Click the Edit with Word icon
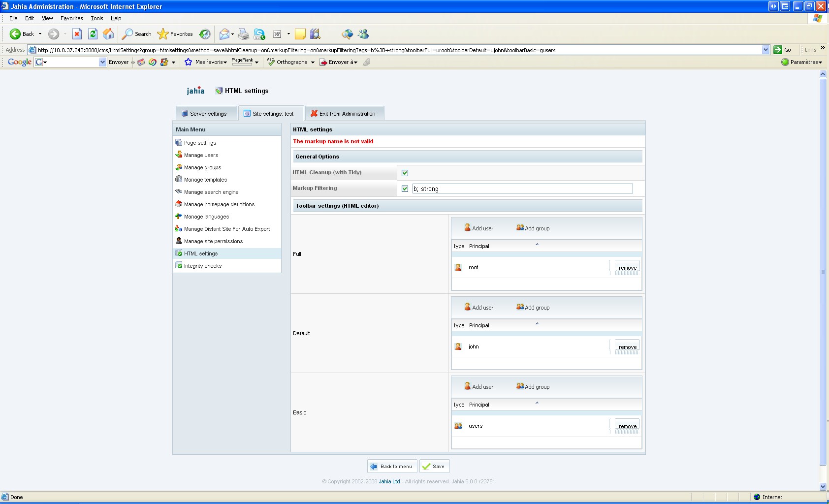 coord(277,34)
